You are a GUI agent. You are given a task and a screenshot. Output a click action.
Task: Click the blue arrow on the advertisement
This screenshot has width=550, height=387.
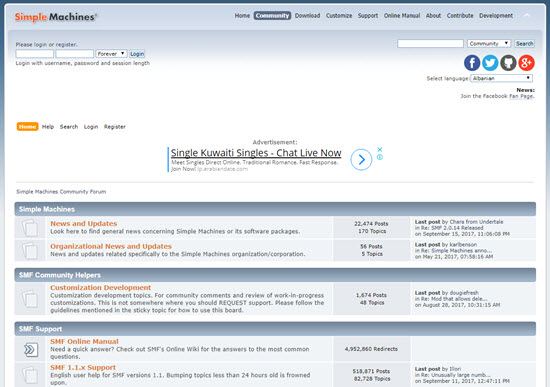361,160
